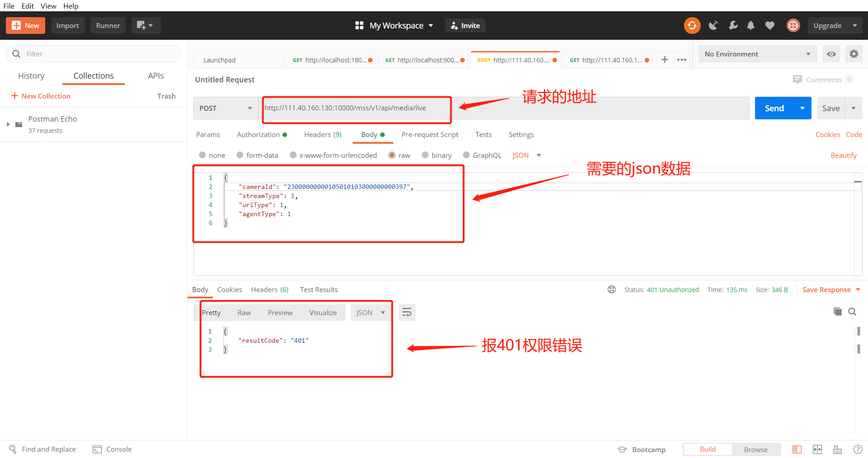Open the Send button dropdown arrow
This screenshot has height=458, width=868.
coord(802,109)
